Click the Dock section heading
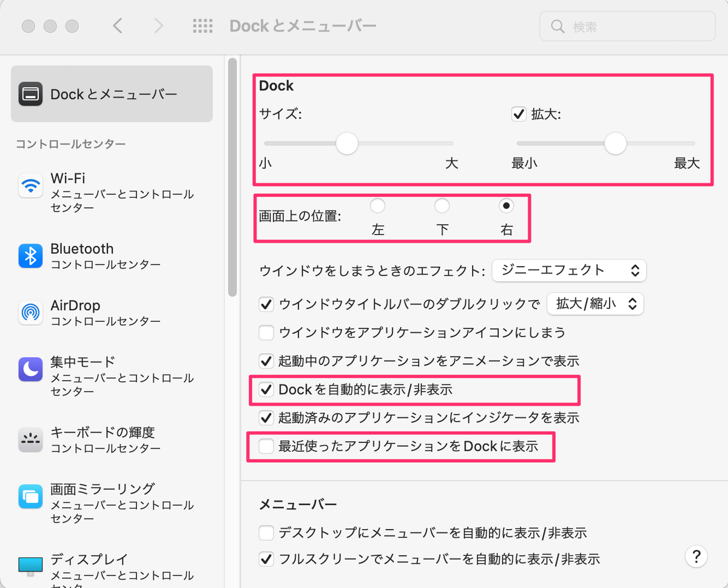Viewport: 728px width, 588px height. click(276, 86)
